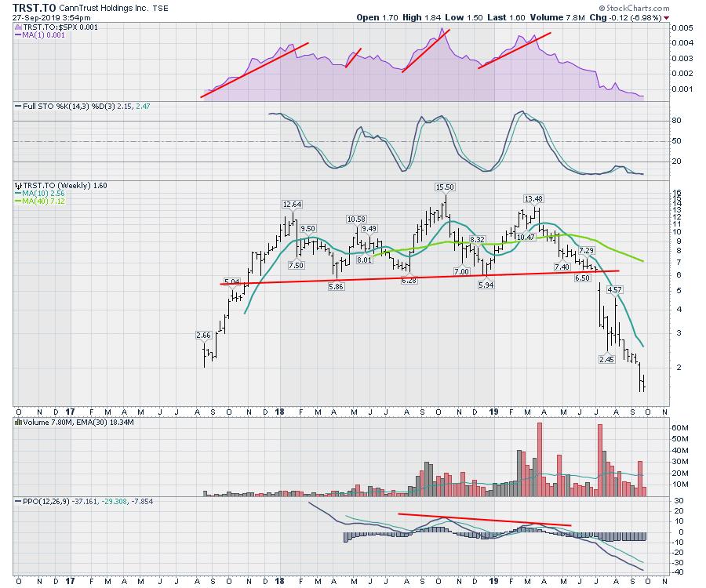Screen dimensions: 706x588
Task: Click the 13.48 price label
Action: (533, 199)
